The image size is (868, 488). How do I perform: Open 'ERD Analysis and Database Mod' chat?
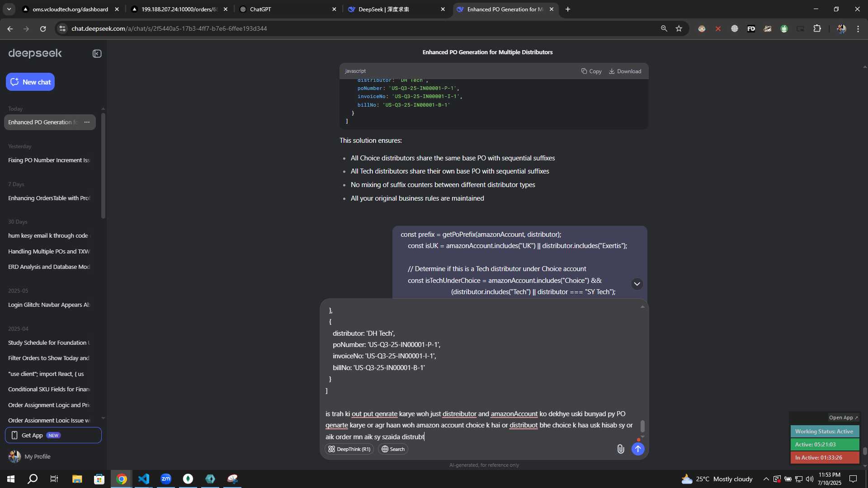tap(49, 267)
